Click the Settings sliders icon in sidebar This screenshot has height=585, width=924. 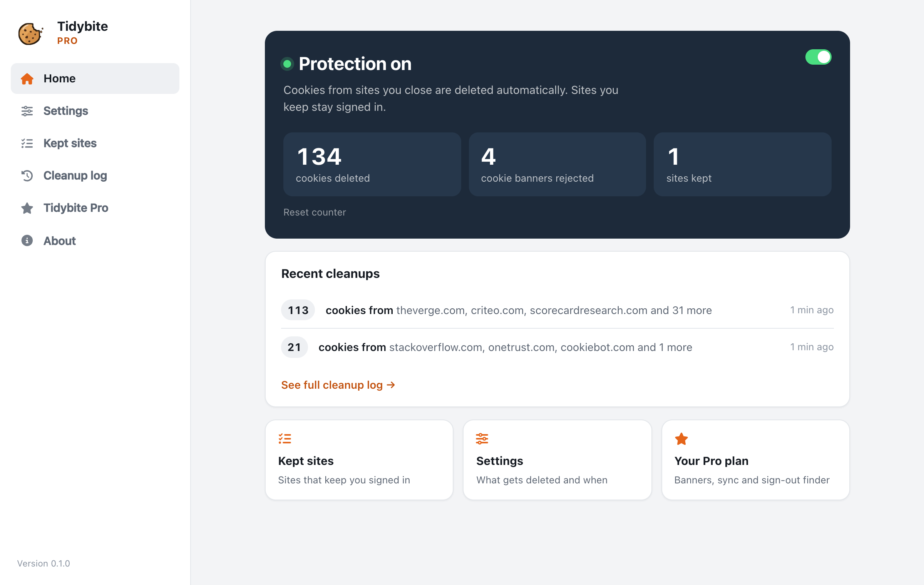coord(27,111)
